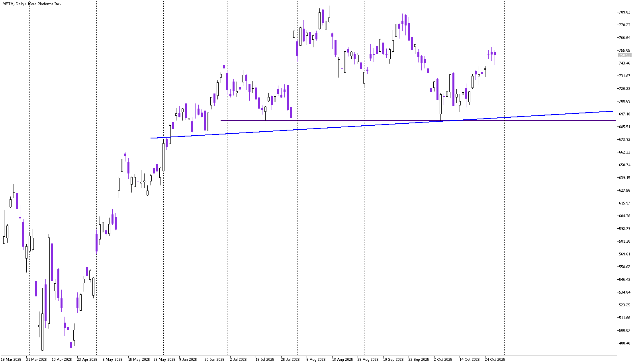The height and width of the screenshot is (364, 636).
Task: Click the 23 Apr 2025 date label
Action: coord(87,360)
